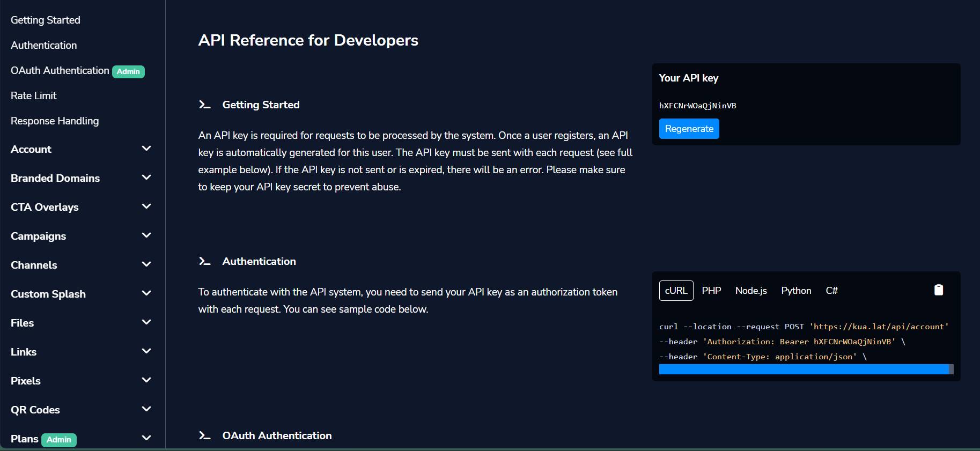Open the CTA Overlays submenu
Screen dimensions: 980x451
tap(146, 206)
